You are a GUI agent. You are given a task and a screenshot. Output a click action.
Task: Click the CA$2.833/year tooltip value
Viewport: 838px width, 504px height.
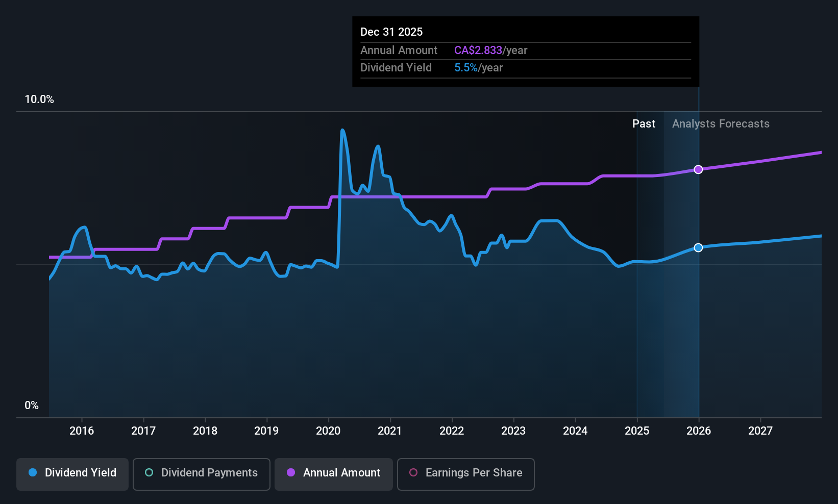pos(490,51)
